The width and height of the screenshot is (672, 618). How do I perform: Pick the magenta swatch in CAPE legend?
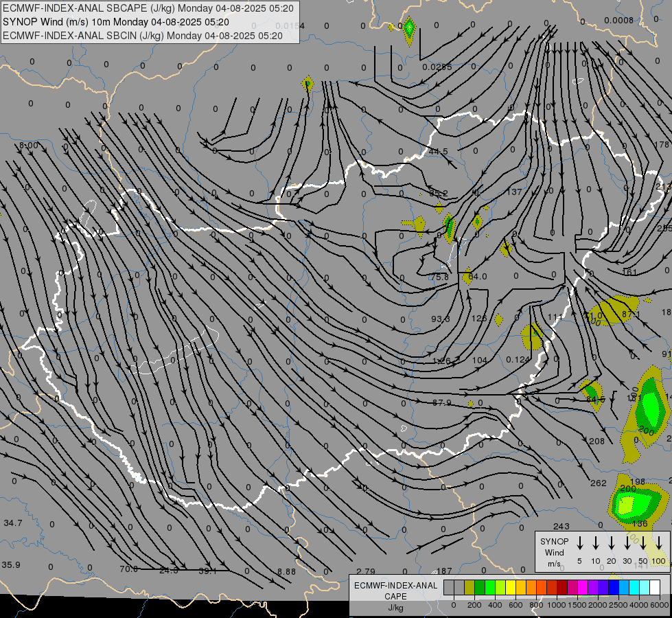point(583,588)
